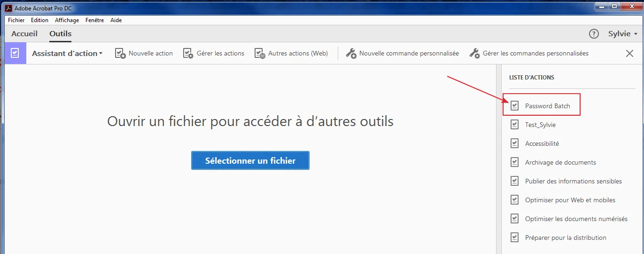Click the Préparer pour la distribution icon
Viewport: 644px width, 254px height.
pos(514,238)
